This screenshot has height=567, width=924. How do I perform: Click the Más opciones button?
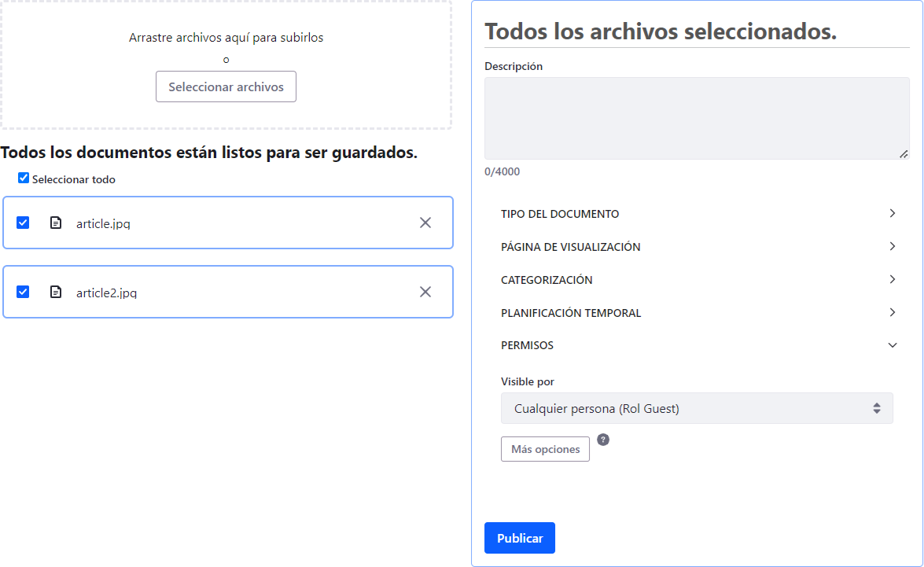coord(545,449)
